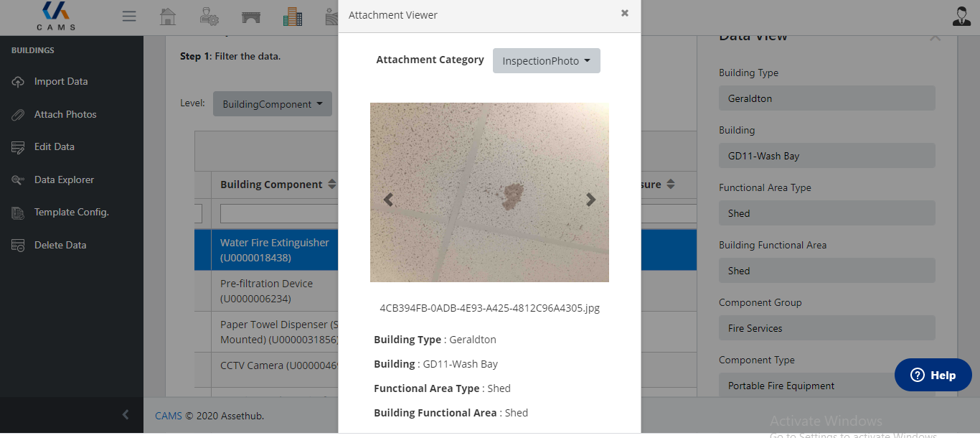Follow the CAMS footer link
Image resolution: width=980 pixels, height=438 pixels.
click(x=168, y=416)
